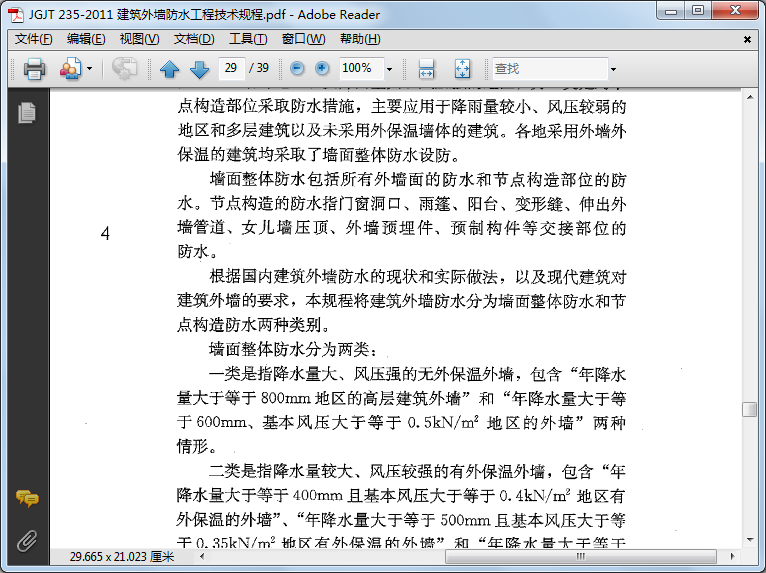Expand the find options dropdown arrow
The height and width of the screenshot is (573, 766).
tap(614, 69)
